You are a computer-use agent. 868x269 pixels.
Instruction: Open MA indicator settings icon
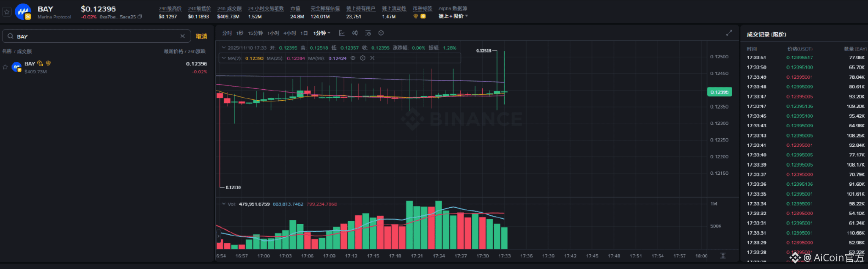pos(363,58)
